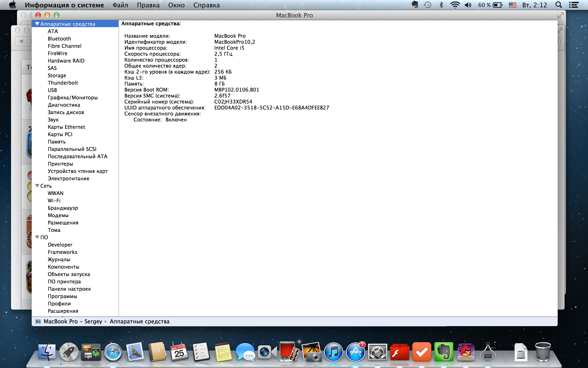This screenshot has width=588, height=368.
Task: Click the clock showing Вт, 2:12
Action: [x=534, y=5]
